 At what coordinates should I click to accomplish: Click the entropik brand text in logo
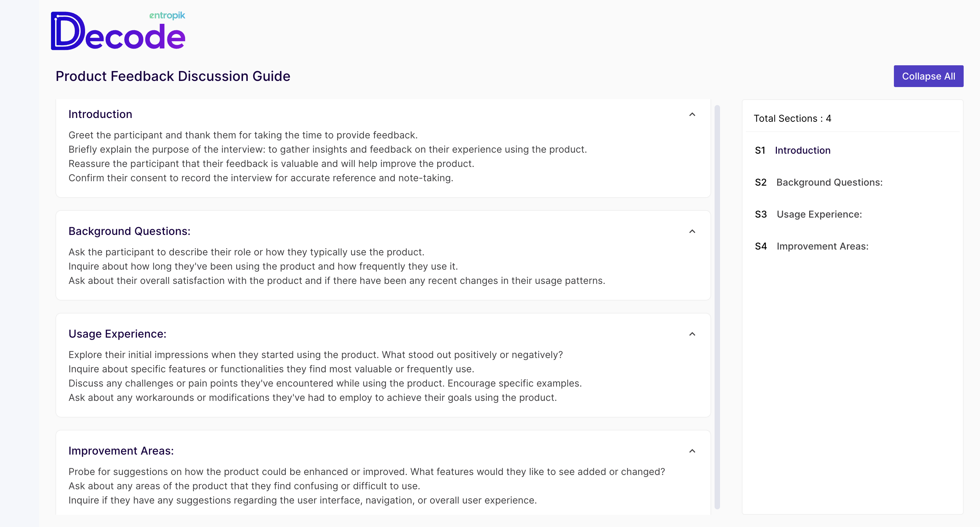click(x=167, y=16)
